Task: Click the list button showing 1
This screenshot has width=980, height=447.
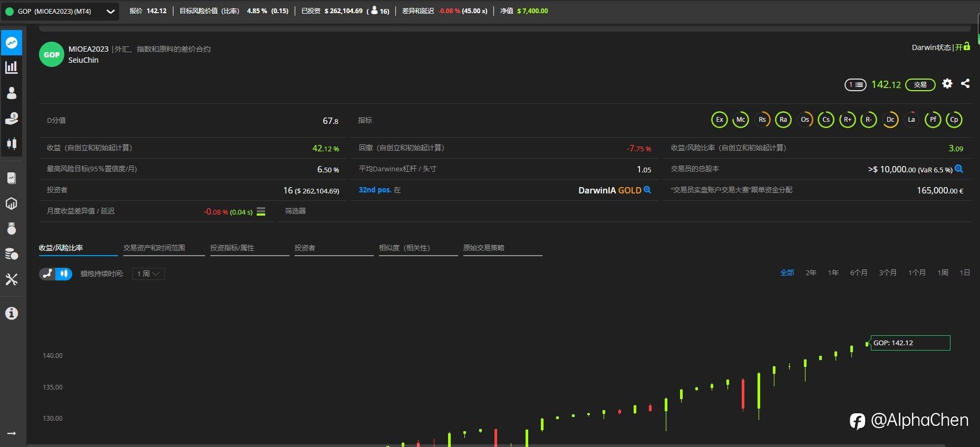Action: 855,84
